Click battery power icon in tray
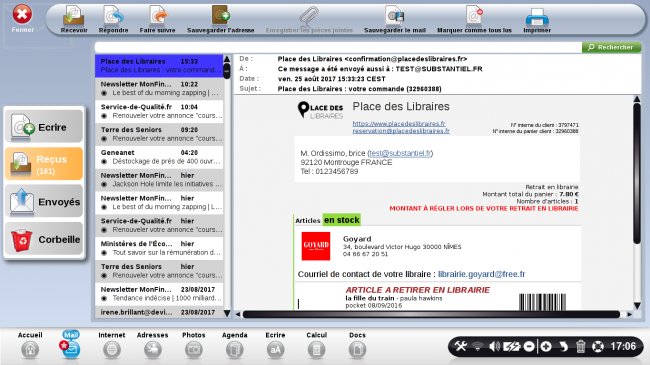Viewport: 650px width, 365px height. [512, 346]
